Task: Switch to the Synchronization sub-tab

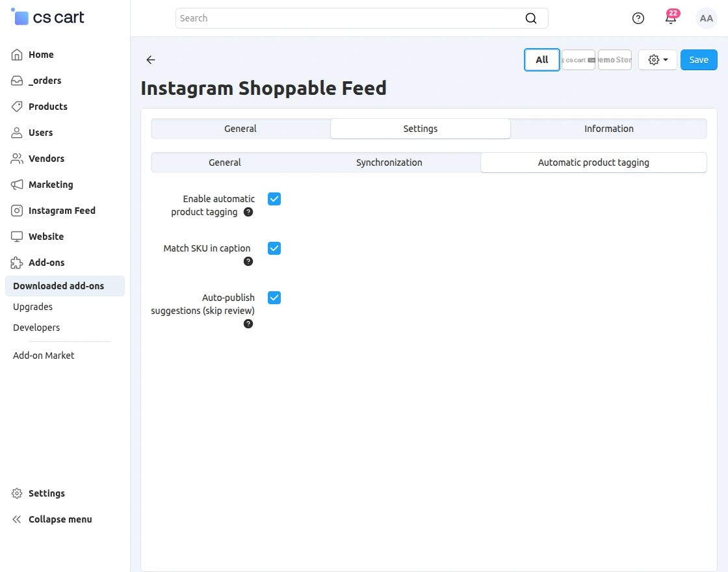Action: pyautogui.click(x=389, y=162)
